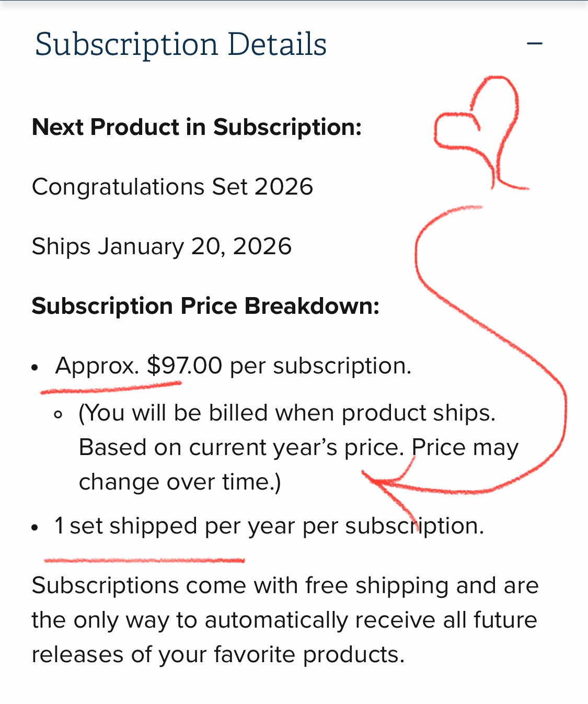Click the 'change over time.)' text line
This screenshot has height=704, width=588.
pyautogui.click(x=180, y=482)
